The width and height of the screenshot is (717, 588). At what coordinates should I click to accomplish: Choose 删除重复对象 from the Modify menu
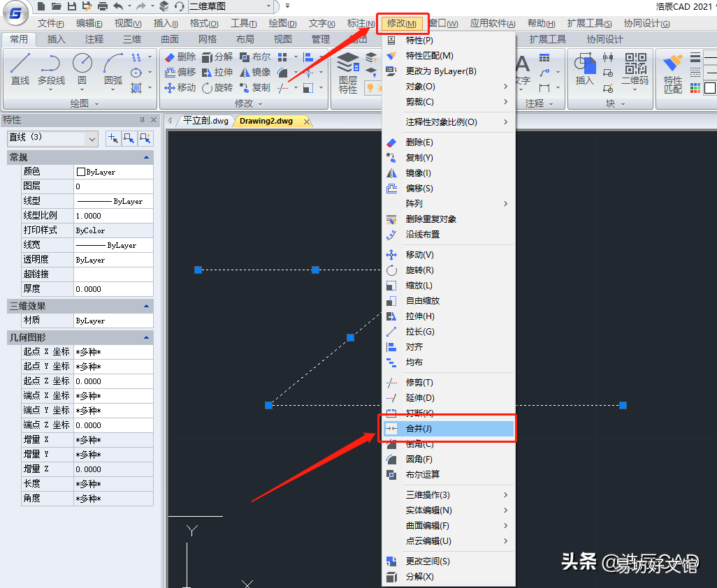click(449, 219)
